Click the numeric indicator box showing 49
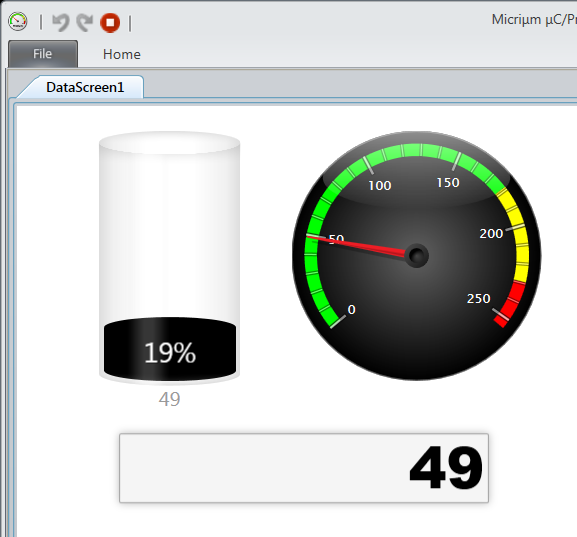The width and height of the screenshot is (577, 537). (x=304, y=468)
